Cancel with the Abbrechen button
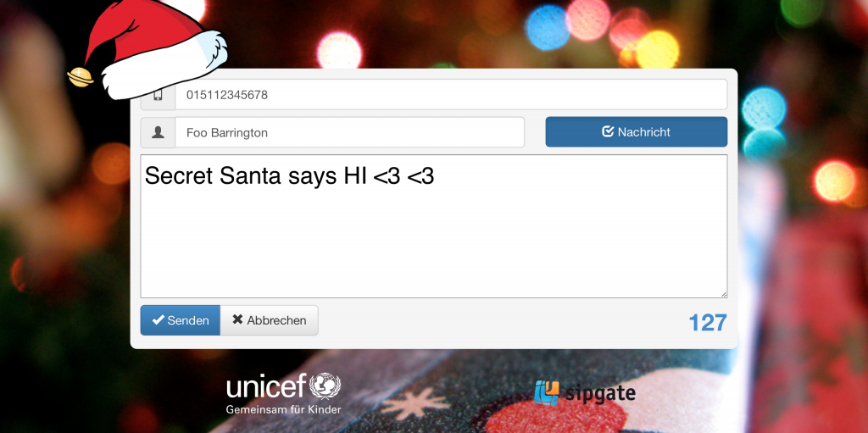The image size is (868, 433). coord(269,320)
